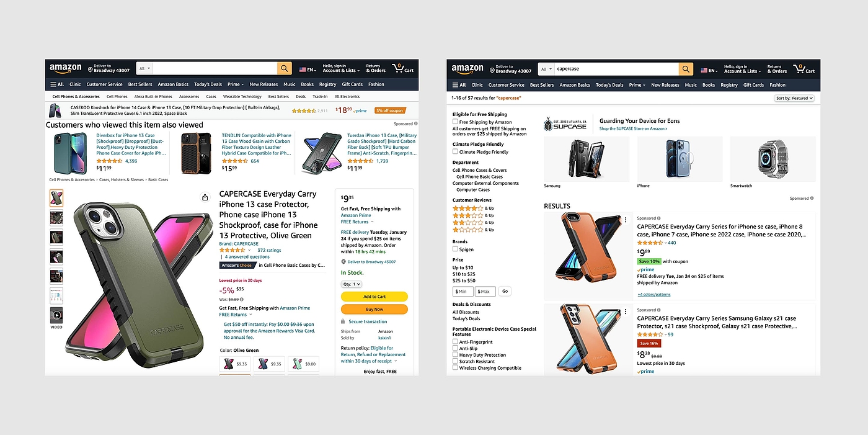The height and width of the screenshot is (435, 868).
Task: Click the search magnifier on product page
Action: click(285, 69)
